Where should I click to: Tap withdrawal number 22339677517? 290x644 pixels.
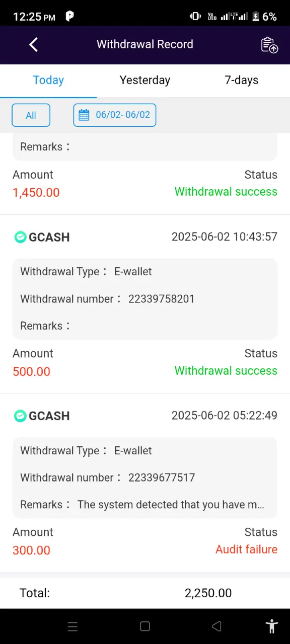pyautogui.click(x=162, y=477)
